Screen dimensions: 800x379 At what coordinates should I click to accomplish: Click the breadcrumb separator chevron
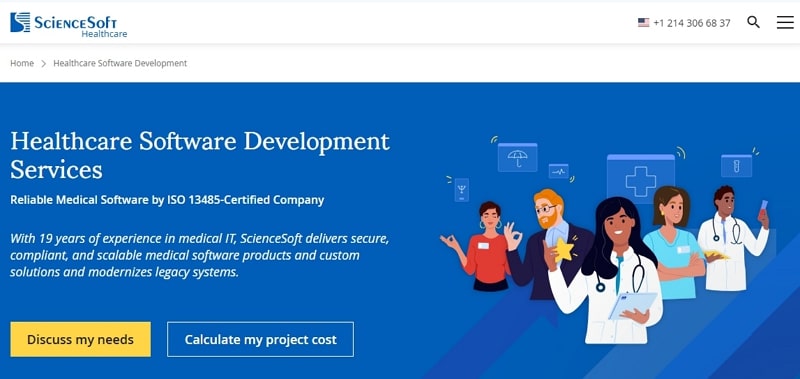point(43,64)
